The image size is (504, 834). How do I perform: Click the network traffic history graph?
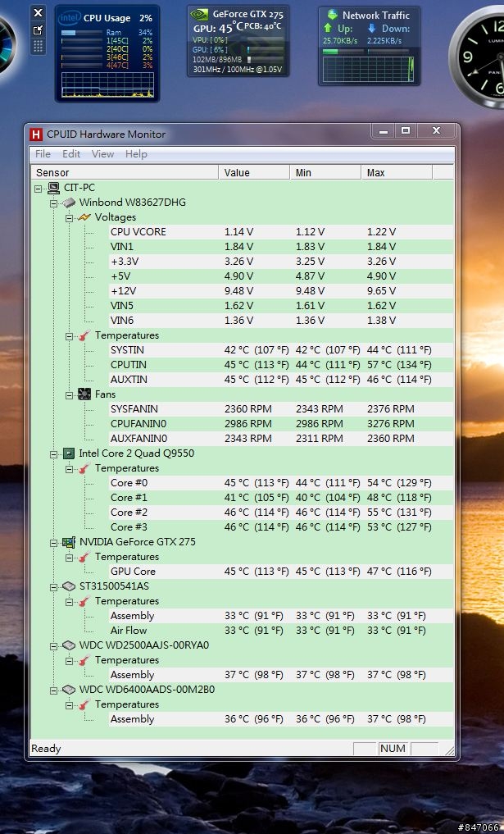click(x=369, y=69)
